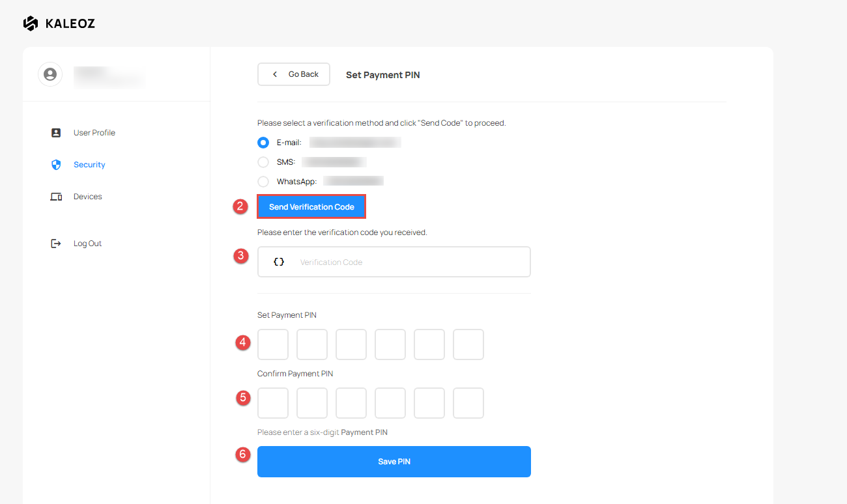This screenshot has height=504, width=847.
Task: Click sixth digit box of Set Payment PIN
Action: pos(468,344)
